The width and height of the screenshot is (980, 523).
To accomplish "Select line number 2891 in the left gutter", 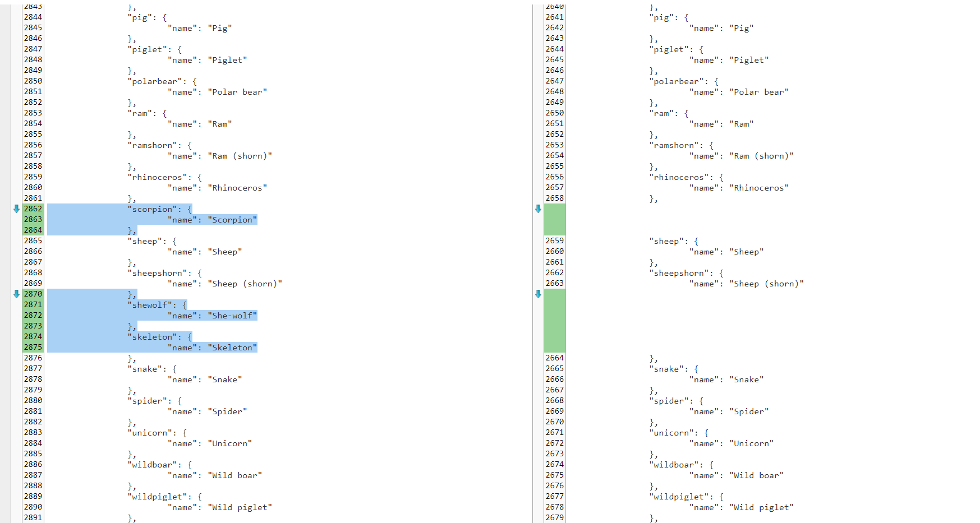I will pyautogui.click(x=33, y=517).
